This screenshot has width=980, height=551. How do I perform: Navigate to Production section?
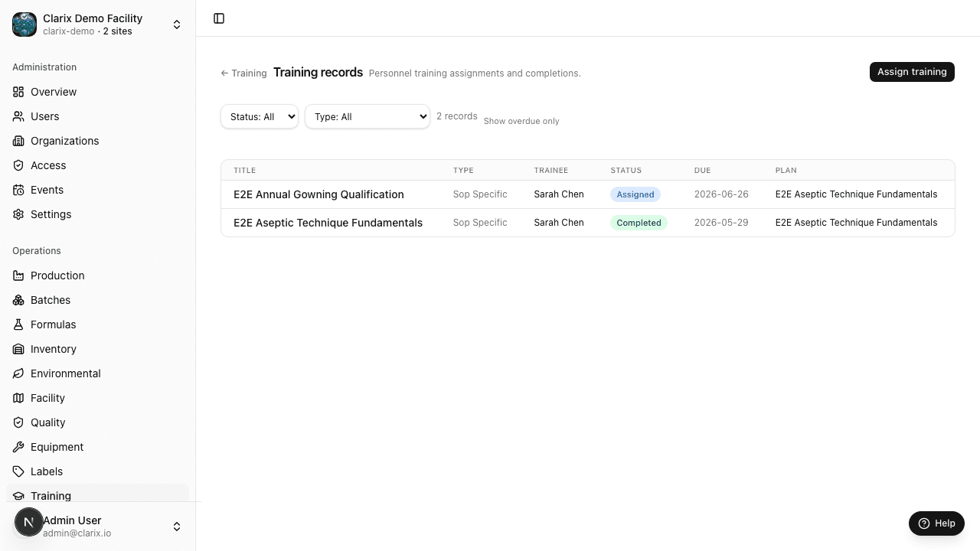97,275
